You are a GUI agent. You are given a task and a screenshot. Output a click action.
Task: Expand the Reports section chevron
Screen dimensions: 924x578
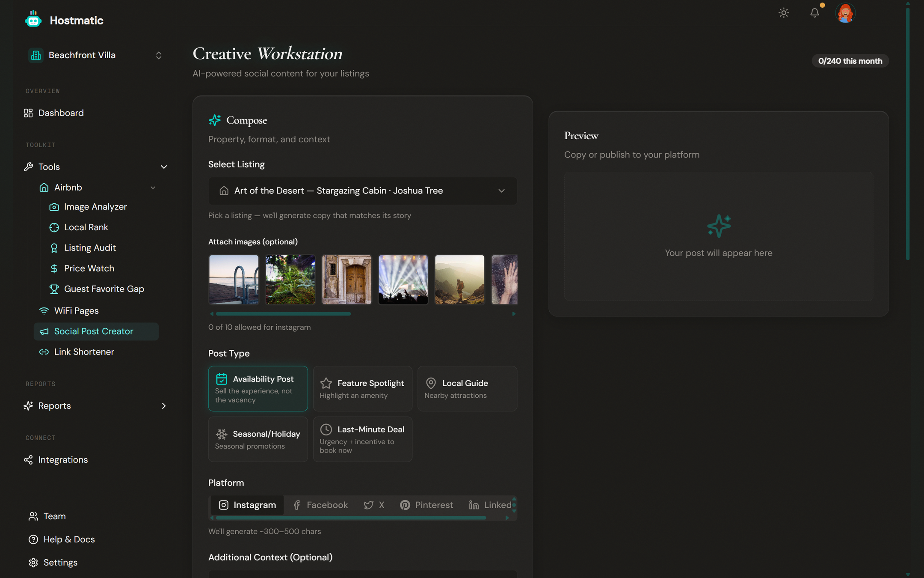(163, 406)
